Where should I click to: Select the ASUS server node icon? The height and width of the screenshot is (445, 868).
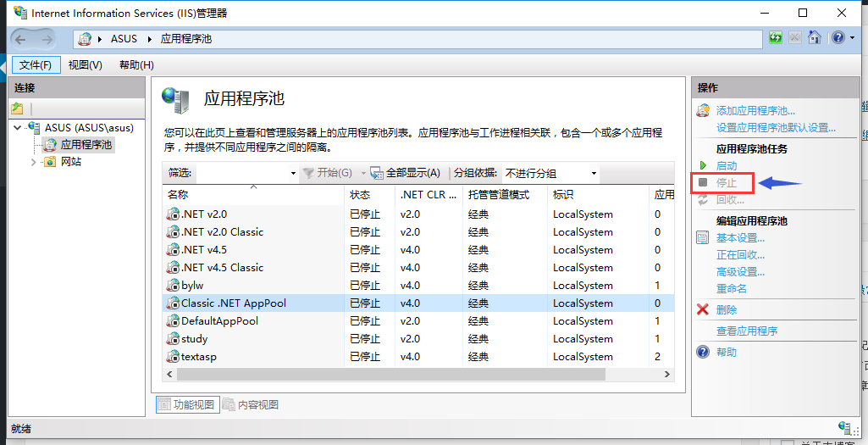(x=35, y=127)
